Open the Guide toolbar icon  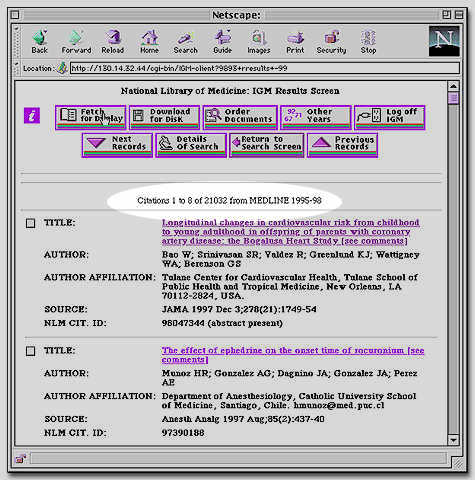coord(222,41)
